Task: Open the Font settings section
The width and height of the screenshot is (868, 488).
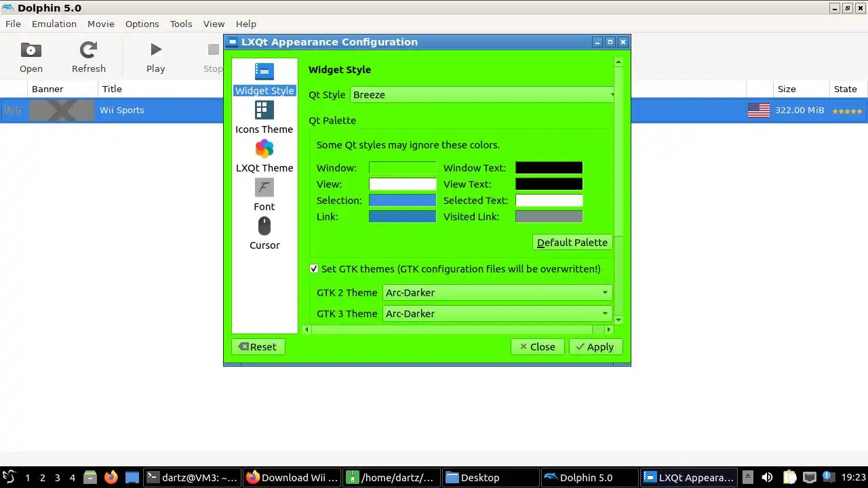Action: tap(264, 195)
